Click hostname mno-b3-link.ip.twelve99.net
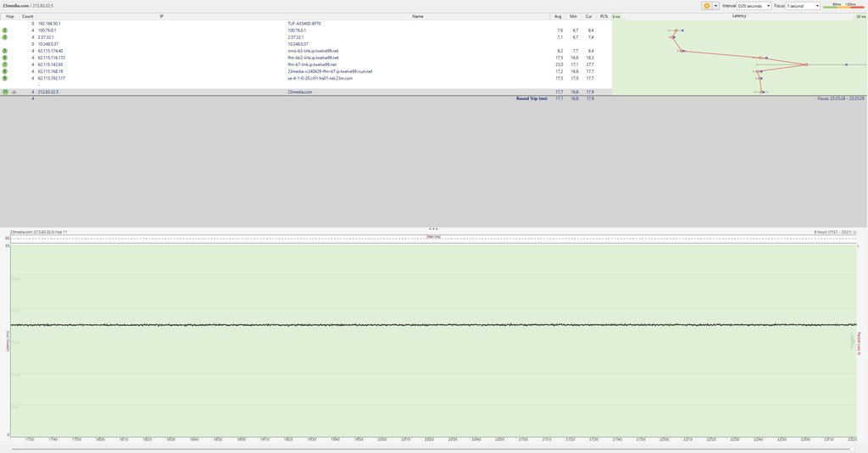 (313, 51)
